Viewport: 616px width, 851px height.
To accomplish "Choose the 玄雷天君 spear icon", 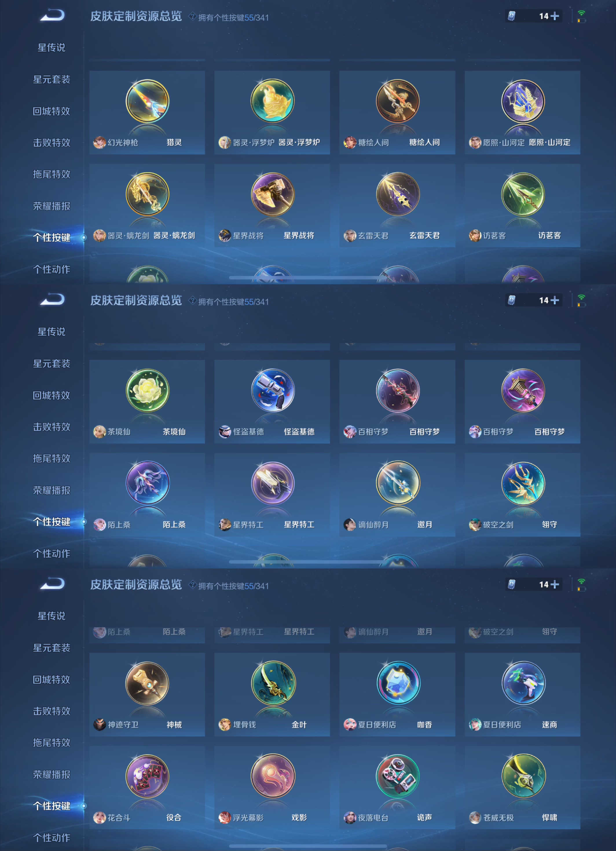I will pos(398,194).
